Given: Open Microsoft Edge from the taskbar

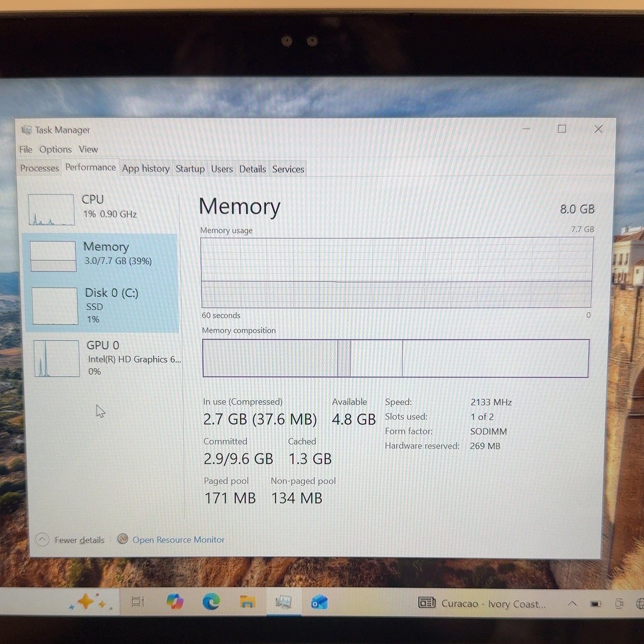Looking at the screenshot, I should (211, 602).
